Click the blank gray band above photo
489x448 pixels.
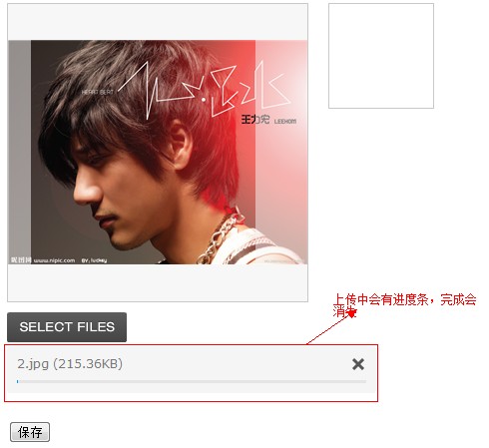click(158, 22)
